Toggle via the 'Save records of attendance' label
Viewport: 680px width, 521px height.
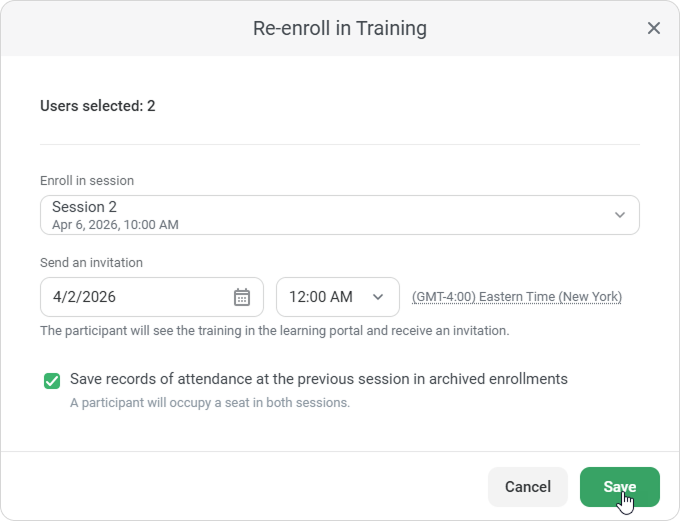tap(318, 379)
